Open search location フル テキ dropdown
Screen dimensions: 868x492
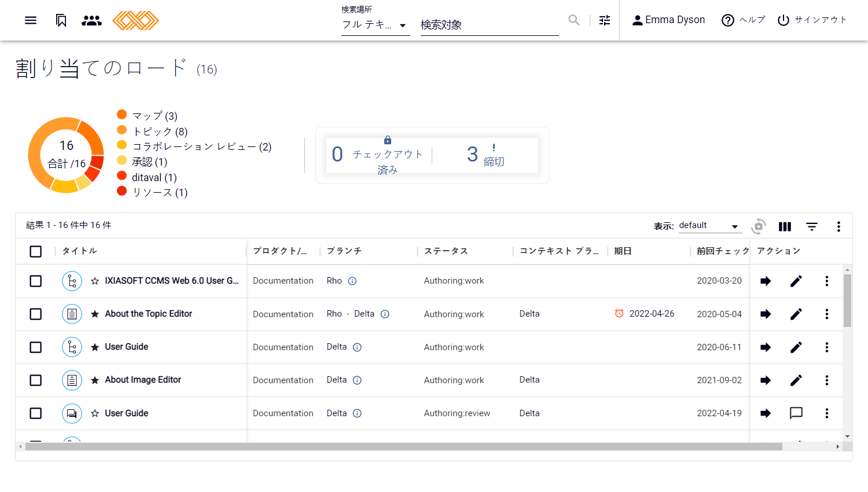point(376,25)
